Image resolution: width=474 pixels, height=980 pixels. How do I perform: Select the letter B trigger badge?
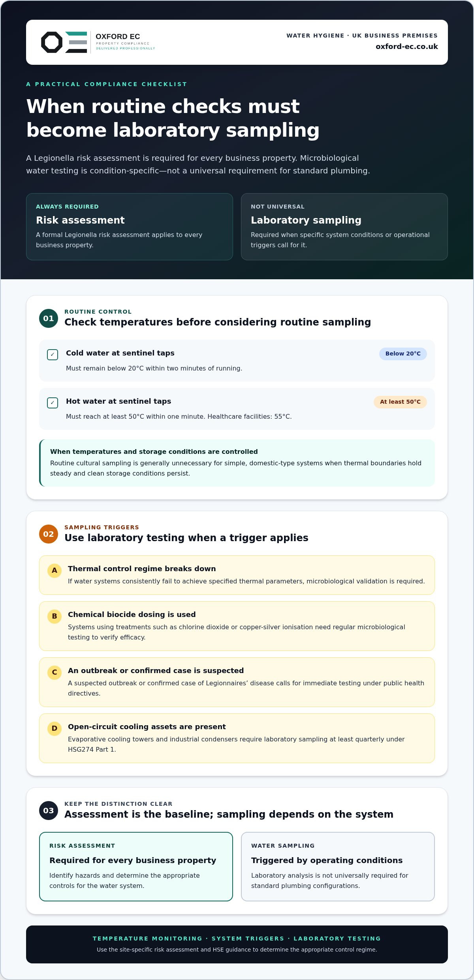click(55, 616)
